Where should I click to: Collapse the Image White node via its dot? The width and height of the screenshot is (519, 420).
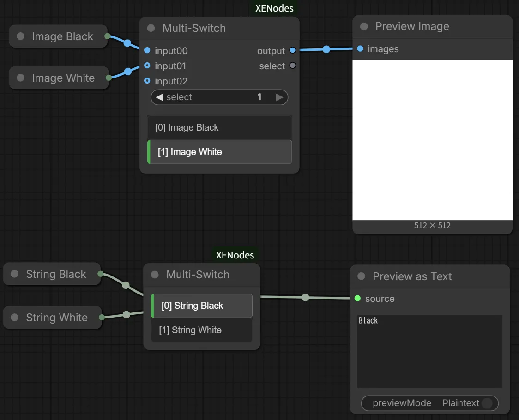[20, 78]
